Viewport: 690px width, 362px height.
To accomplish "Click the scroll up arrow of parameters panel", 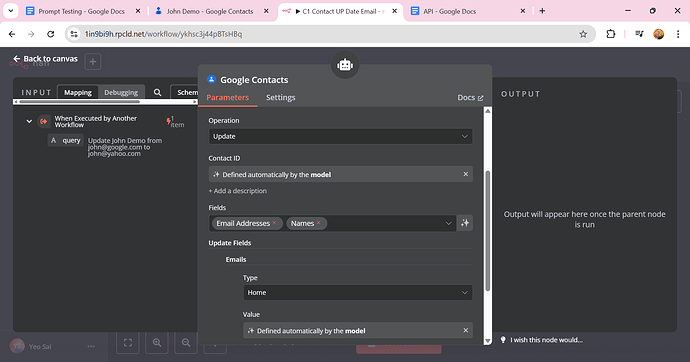I will (488, 111).
